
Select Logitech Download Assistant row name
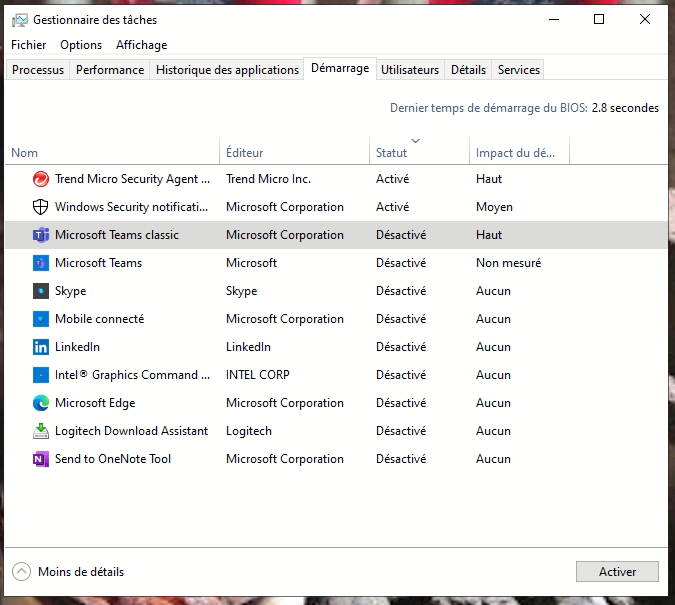(x=131, y=431)
